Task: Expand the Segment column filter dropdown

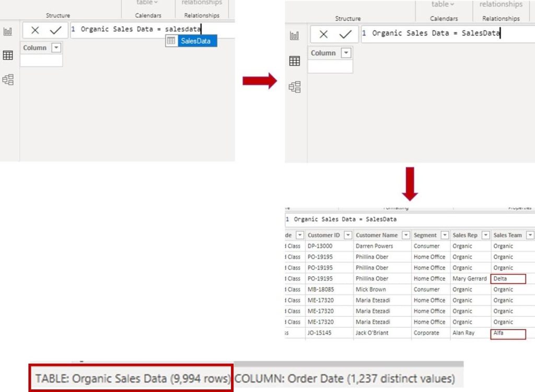Action: [445, 235]
